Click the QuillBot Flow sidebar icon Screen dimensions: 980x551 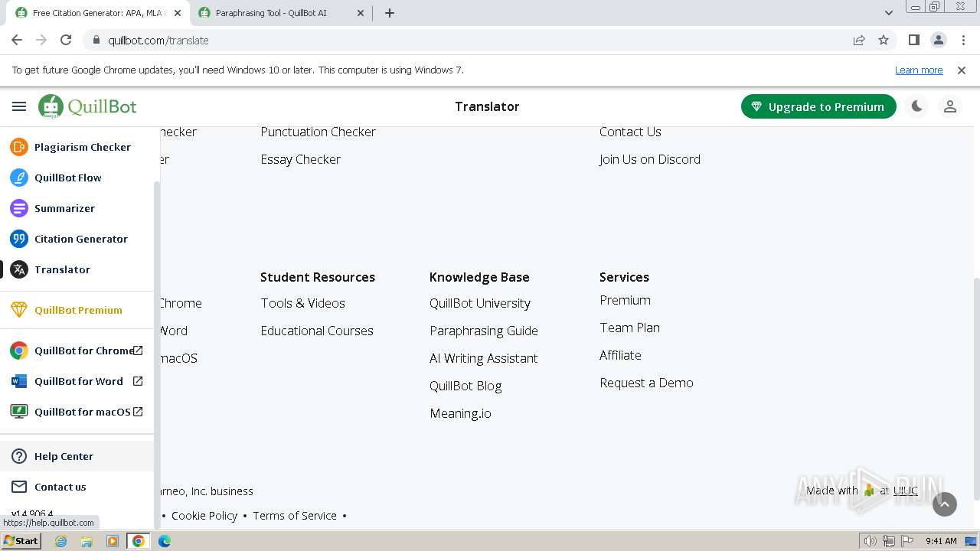click(19, 178)
